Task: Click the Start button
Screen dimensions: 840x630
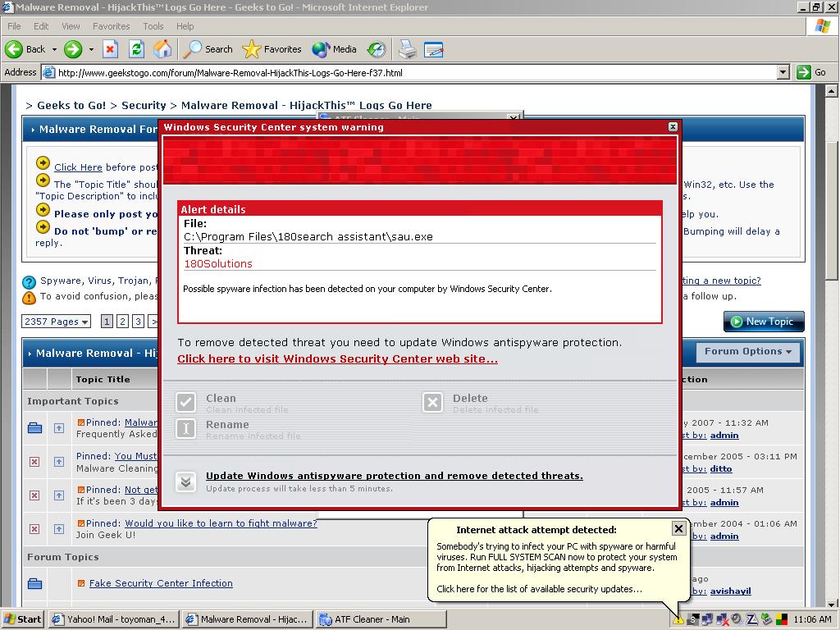Action: click(x=22, y=619)
